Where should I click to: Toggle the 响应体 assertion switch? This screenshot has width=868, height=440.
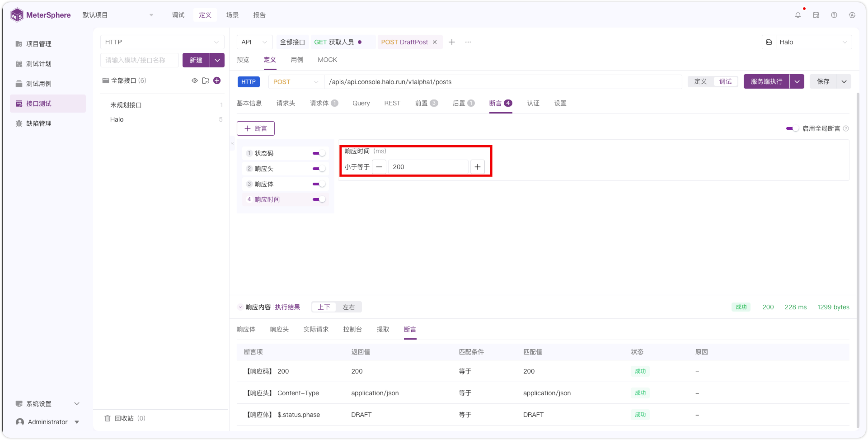[x=319, y=184]
